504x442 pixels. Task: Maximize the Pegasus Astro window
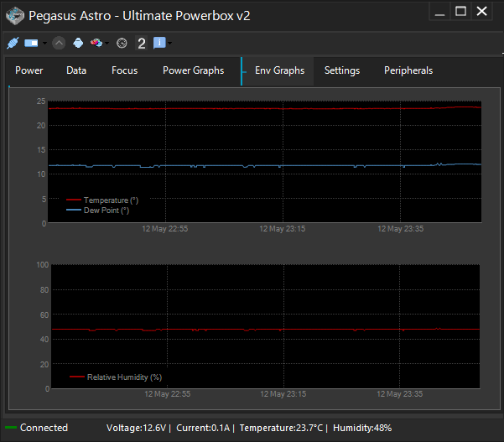[x=460, y=12]
